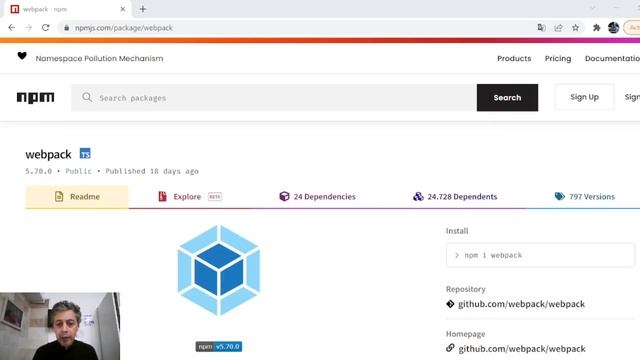Viewport: 640px width, 360px height.
Task: Open the Pricing link
Action: click(558, 58)
